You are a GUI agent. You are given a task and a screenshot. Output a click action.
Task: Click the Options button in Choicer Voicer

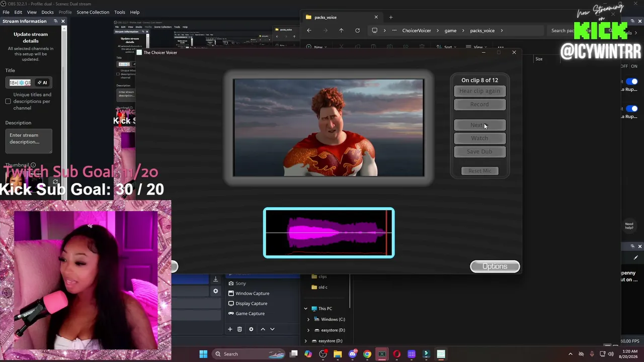(495, 266)
